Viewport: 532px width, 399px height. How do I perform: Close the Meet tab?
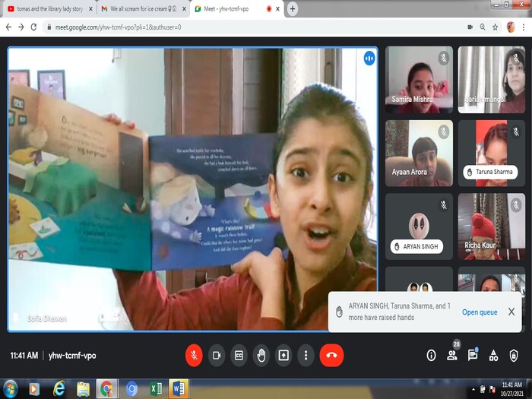pos(277,9)
